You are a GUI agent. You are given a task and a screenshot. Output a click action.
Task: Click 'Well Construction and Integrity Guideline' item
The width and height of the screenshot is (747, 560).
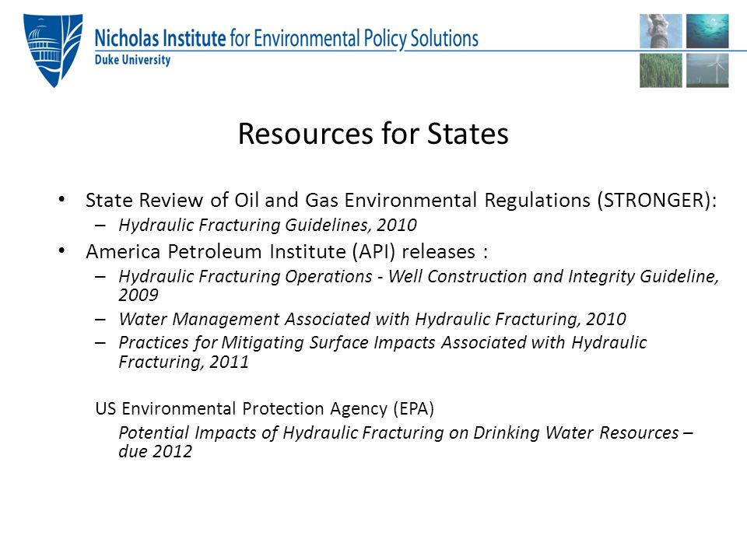(x=419, y=285)
